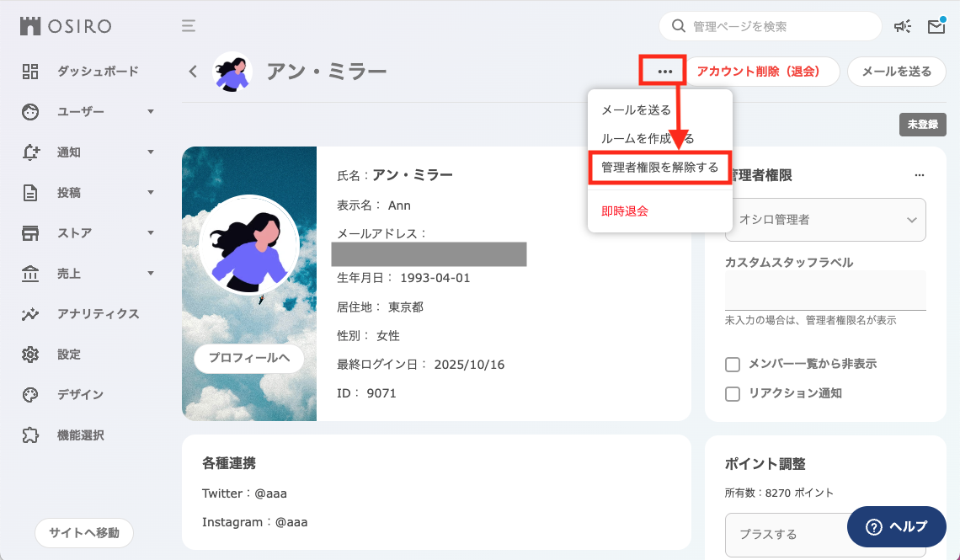Open the admin role dropdown

click(825, 220)
